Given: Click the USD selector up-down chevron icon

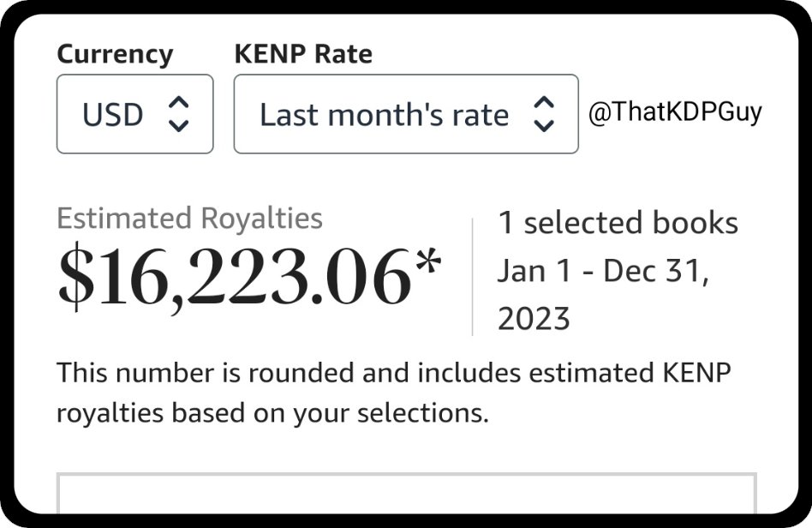Looking at the screenshot, I should [179, 114].
